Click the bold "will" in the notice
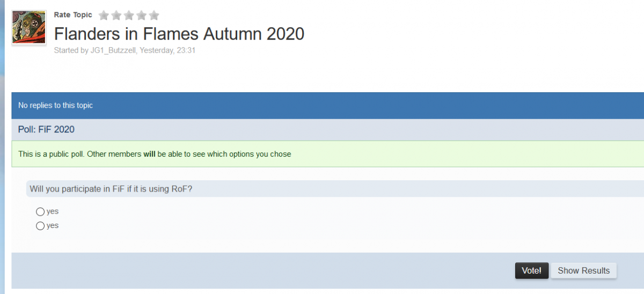Screen dimensions: 644x294 coord(149,154)
